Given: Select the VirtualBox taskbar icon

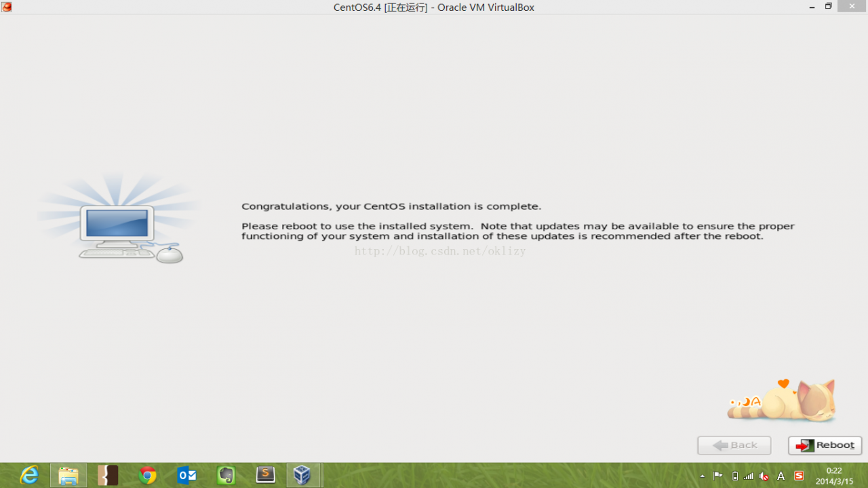Looking at the screenshot, I should point(303,475).
